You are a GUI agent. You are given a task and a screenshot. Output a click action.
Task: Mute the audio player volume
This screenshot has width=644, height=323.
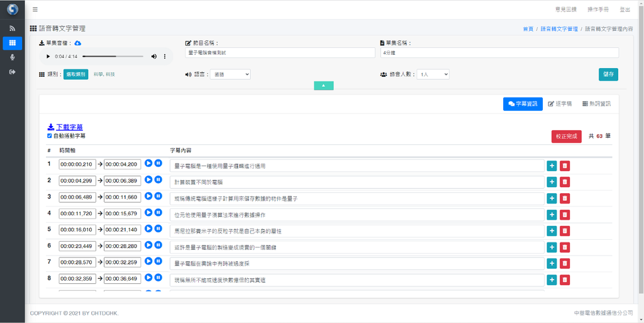coord(154,56)
